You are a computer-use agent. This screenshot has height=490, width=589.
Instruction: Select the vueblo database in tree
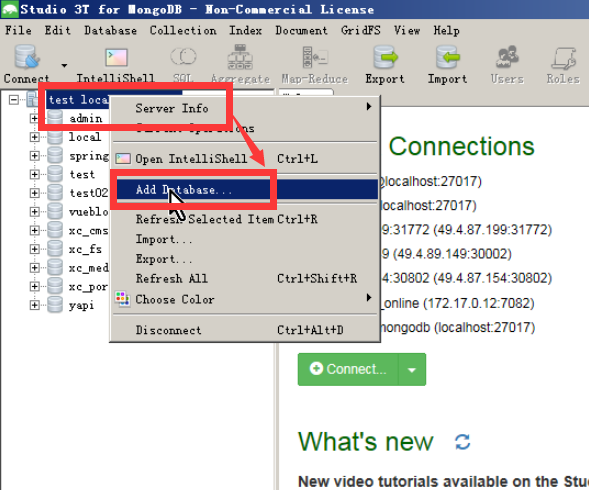coord(89,212)
